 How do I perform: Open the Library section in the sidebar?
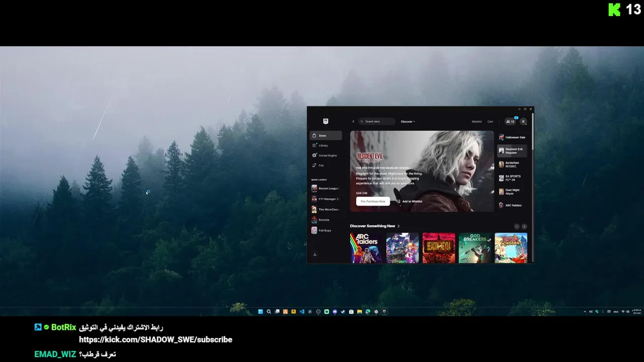(326, 145)
